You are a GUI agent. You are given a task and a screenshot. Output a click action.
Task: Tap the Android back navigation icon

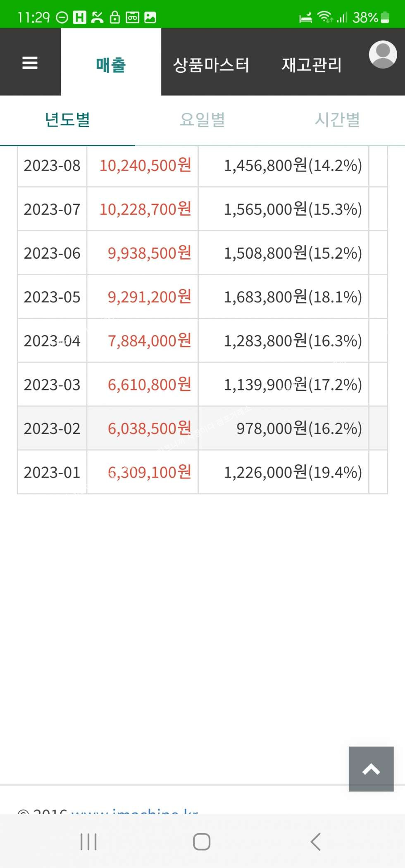pyautogui.click(x=315, y=842)
